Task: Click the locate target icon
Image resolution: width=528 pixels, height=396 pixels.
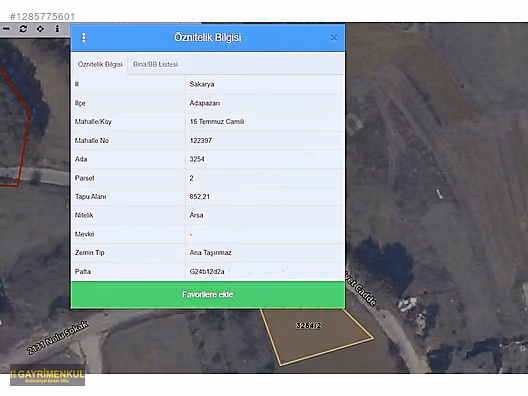Action: pyautogui.click(x=40, y=29)
